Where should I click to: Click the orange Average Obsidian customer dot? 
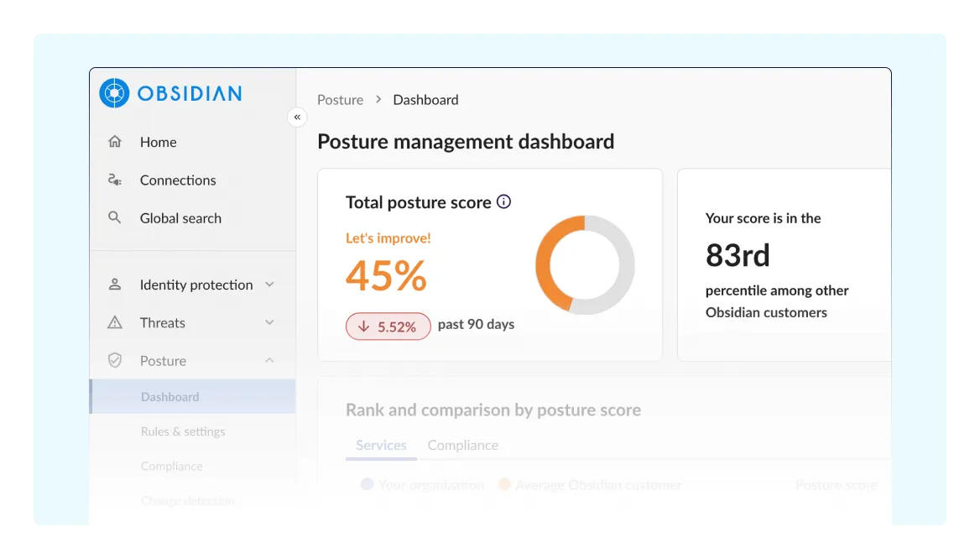[504, 484]
